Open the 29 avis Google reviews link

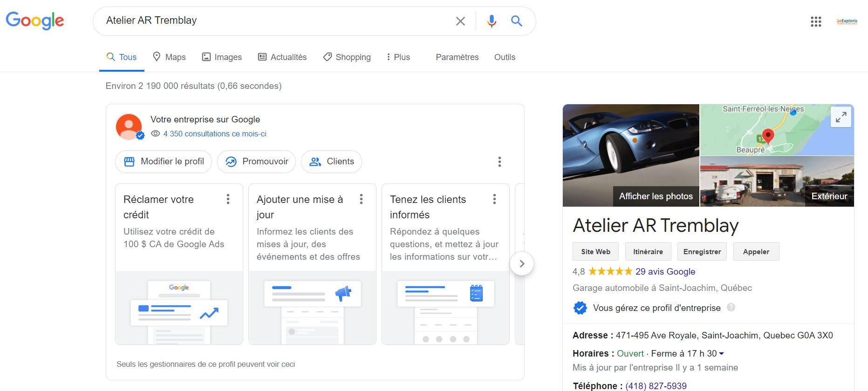point(665,271)
